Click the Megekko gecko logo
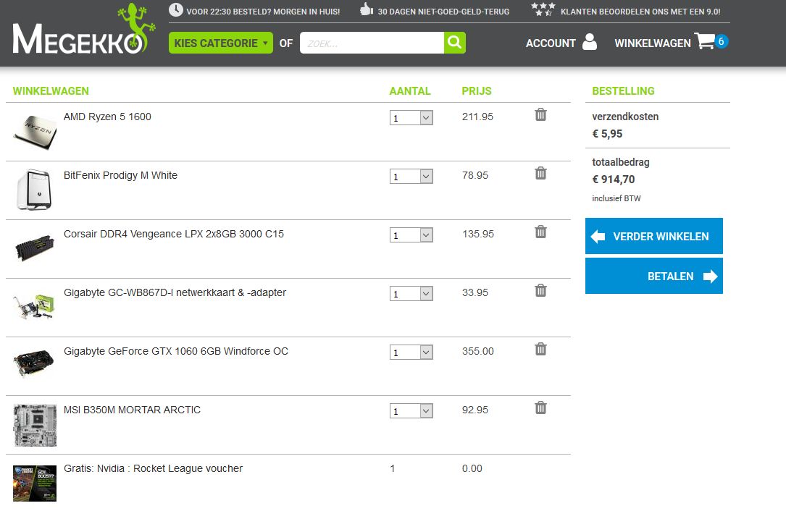Image resolution: width=786 pixels, height=532 pixels. click(84, 29)
